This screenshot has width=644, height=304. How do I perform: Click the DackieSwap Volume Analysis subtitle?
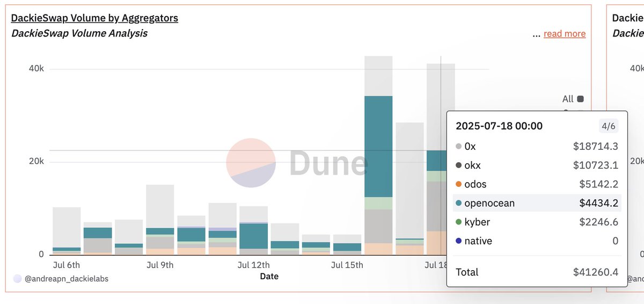[79, 33]
